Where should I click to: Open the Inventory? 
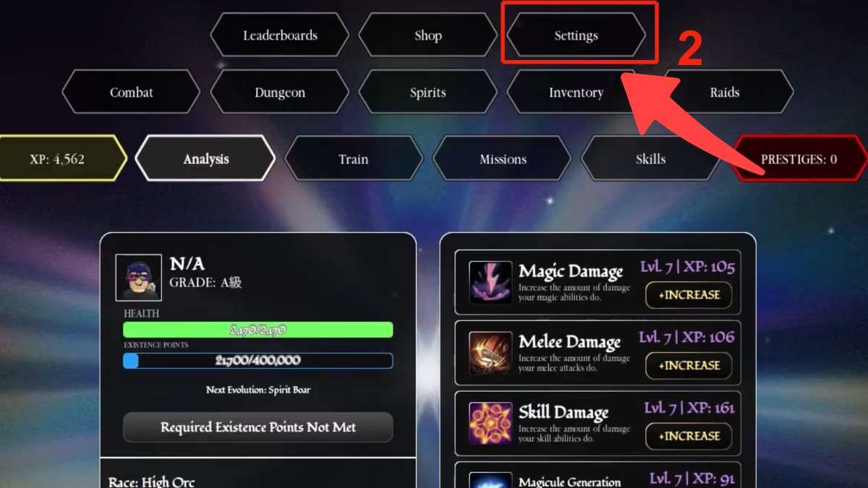576,93
